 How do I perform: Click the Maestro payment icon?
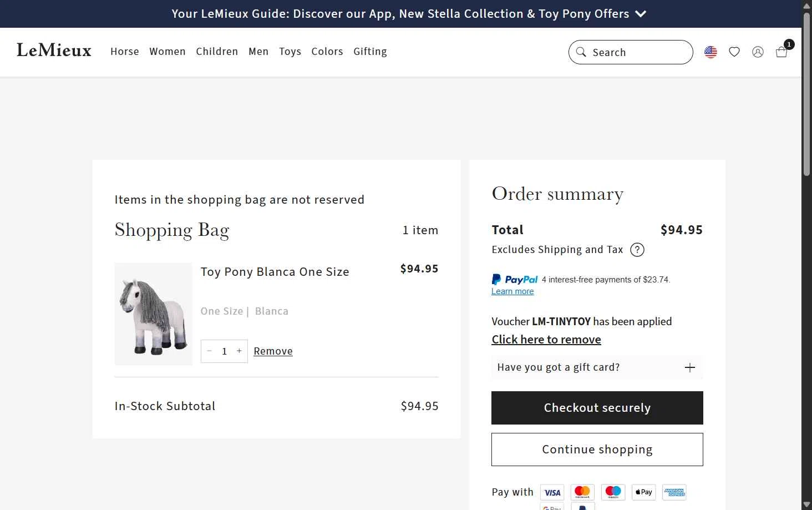click(613, 492)
